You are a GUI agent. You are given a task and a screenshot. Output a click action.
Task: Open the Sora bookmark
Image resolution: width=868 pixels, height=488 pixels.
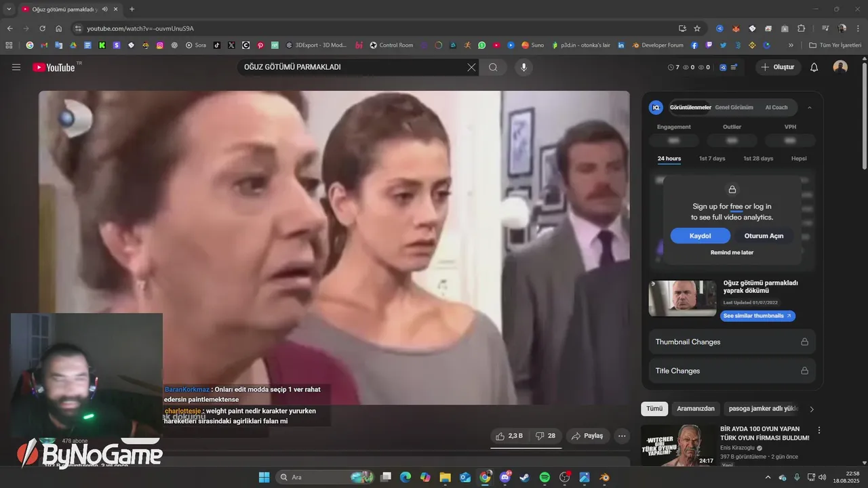pos(196,45)
